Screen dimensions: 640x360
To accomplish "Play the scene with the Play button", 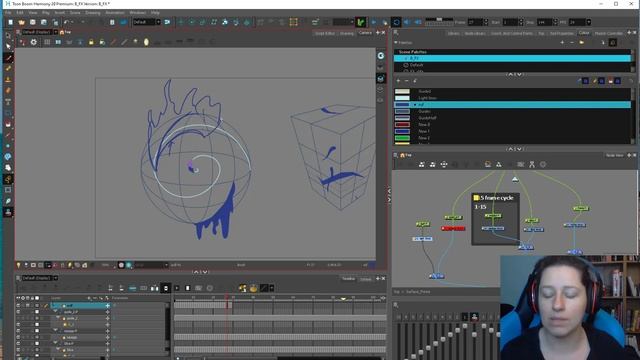I will click(374, 22).
